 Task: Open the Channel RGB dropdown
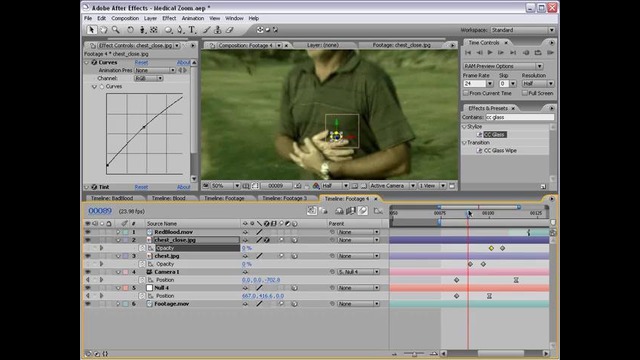(149, 78)
